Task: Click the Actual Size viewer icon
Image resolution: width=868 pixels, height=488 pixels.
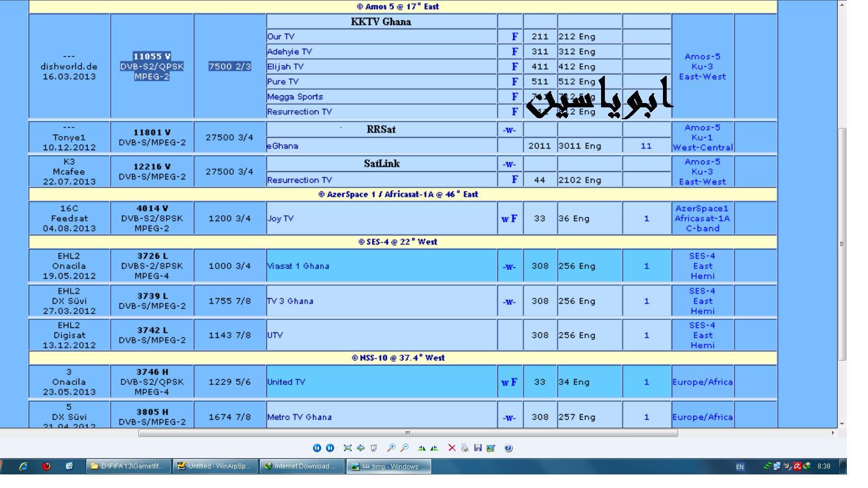Action: pyautogui.click(x=360, y=448)
